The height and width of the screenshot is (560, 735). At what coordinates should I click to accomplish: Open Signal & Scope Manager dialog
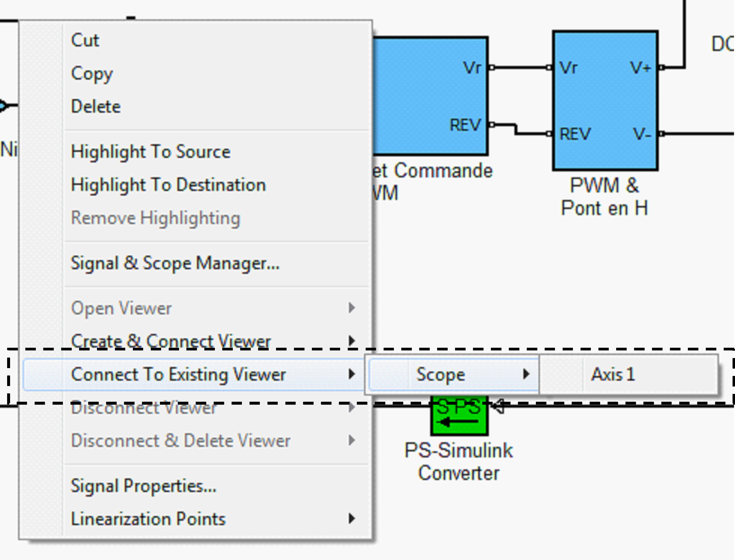(x=175, y=263)
